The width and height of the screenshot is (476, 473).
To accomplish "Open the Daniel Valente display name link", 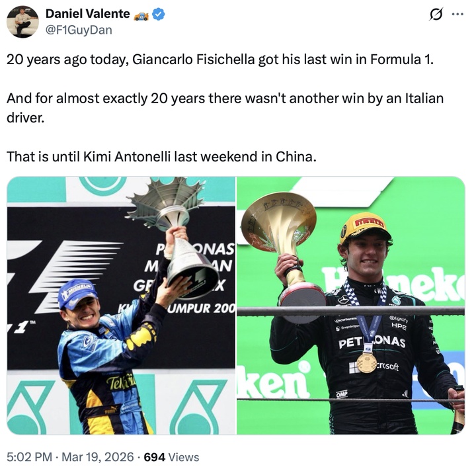I will coord(88,14).
